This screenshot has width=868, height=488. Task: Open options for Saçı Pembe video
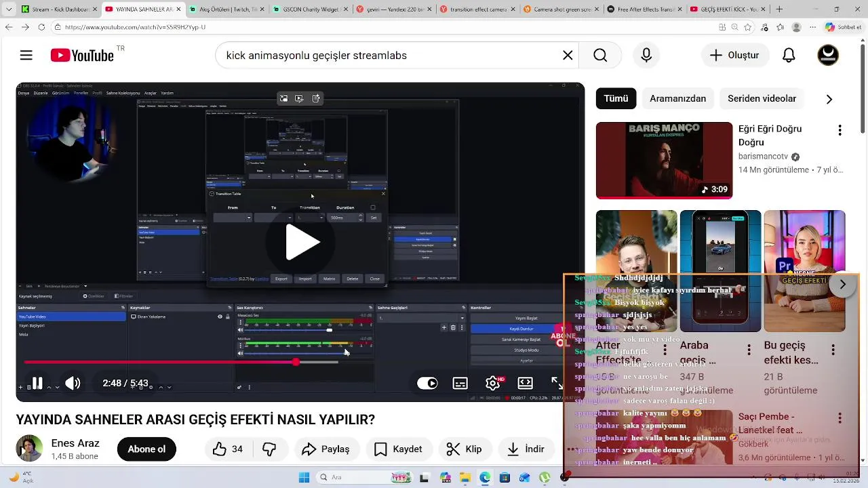click(840, 418)
